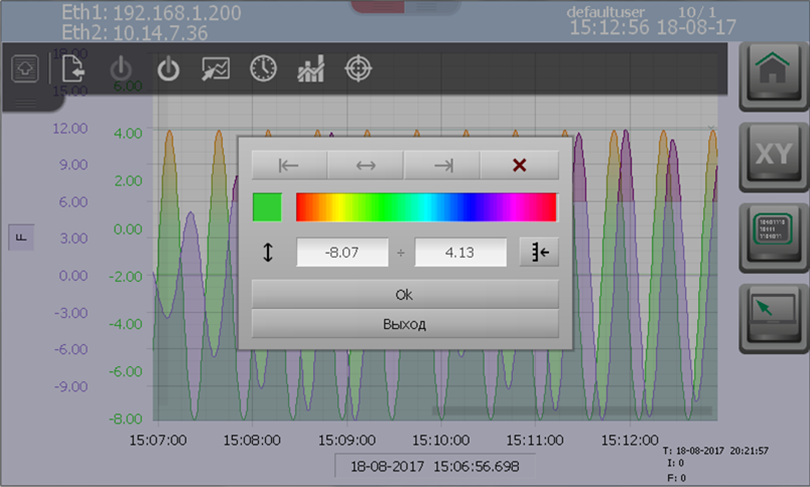The width and height of the screenshot is (810, 487).
Task: Click the export file icon in toolbar
Action: tap(72, 69)
